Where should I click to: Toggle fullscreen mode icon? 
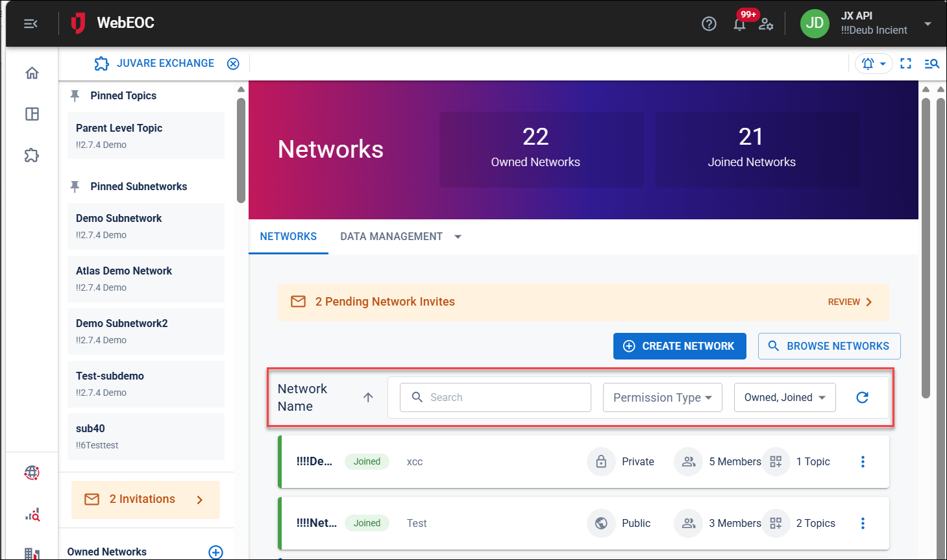(906, 64)
